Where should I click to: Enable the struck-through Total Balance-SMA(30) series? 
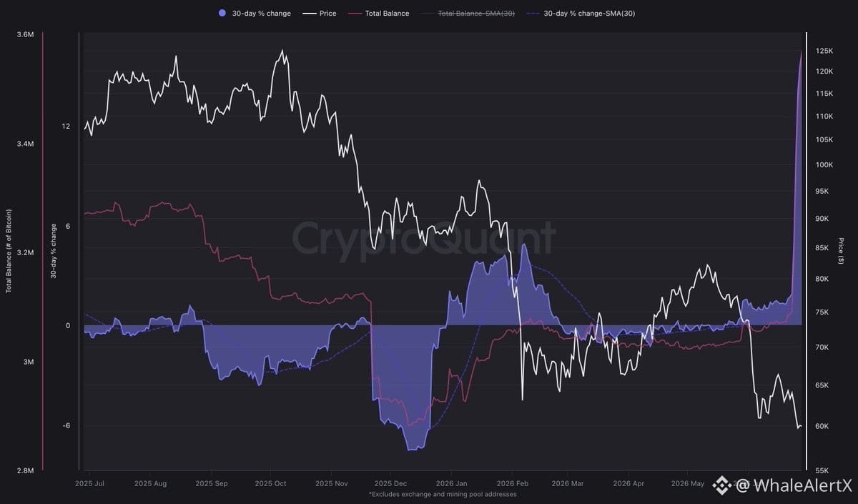click(468, 14)
